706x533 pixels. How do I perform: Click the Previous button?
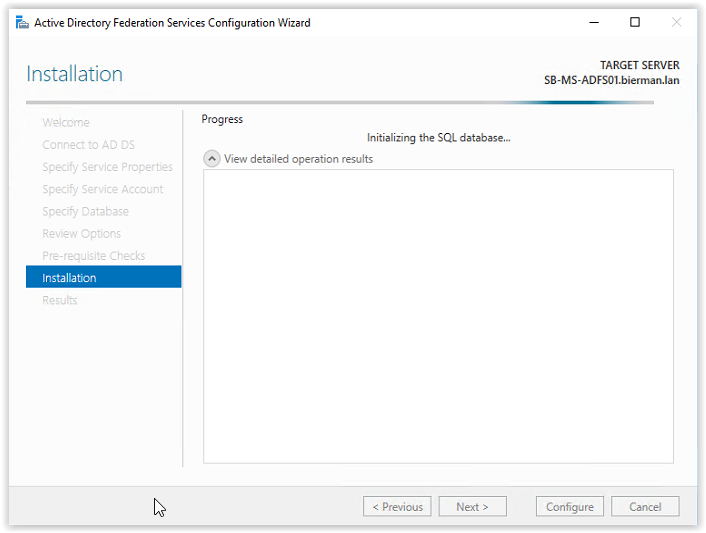(x=397, y=506)
